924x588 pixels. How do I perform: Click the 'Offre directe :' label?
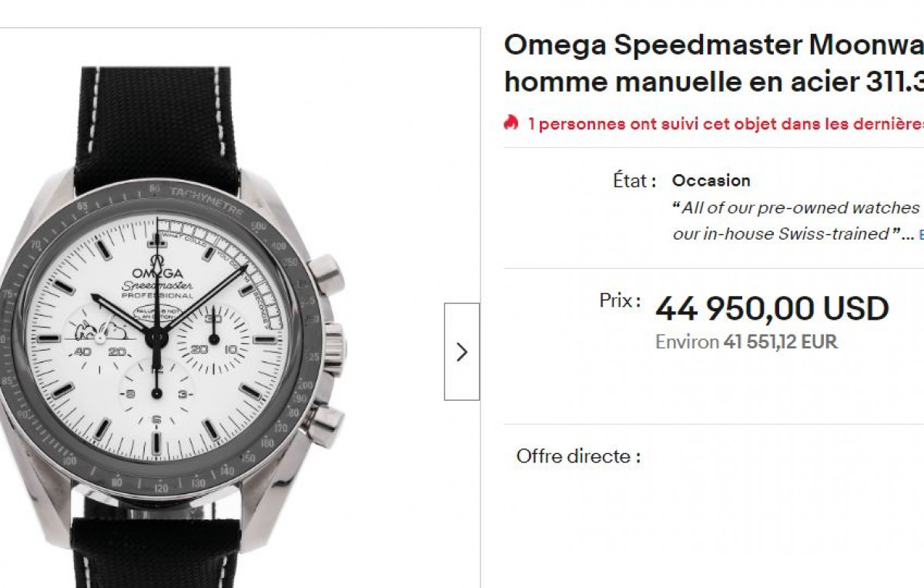point(578,456)
